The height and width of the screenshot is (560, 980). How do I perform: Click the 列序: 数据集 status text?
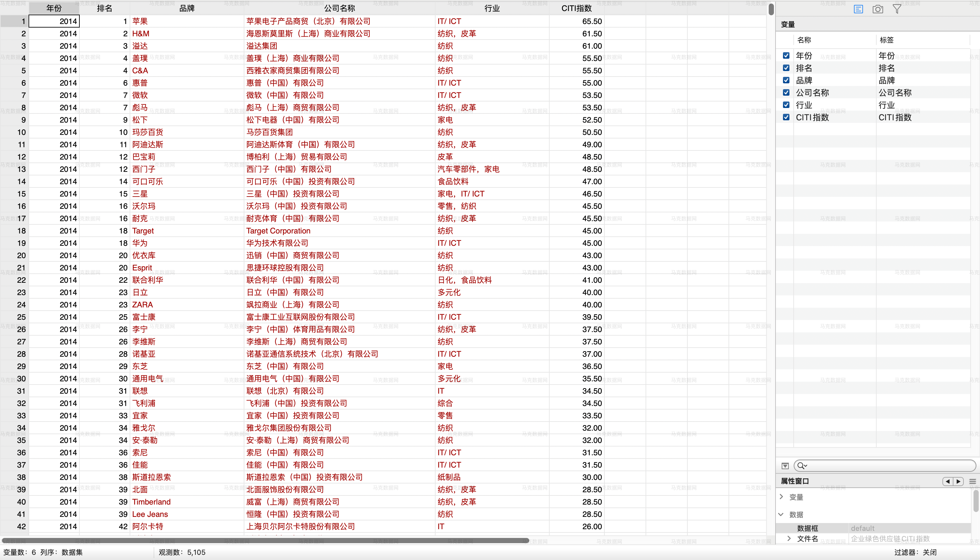[62, 552]
